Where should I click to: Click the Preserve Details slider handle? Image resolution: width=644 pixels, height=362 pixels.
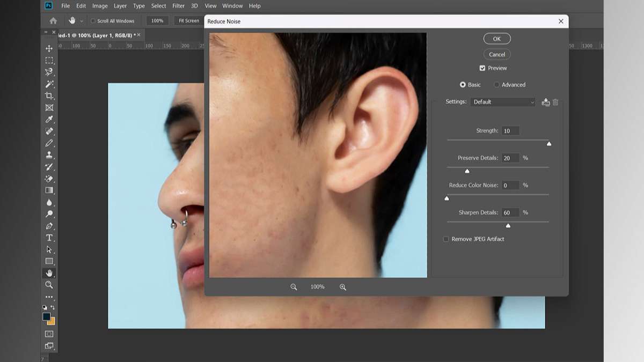(x=467, y=171)
